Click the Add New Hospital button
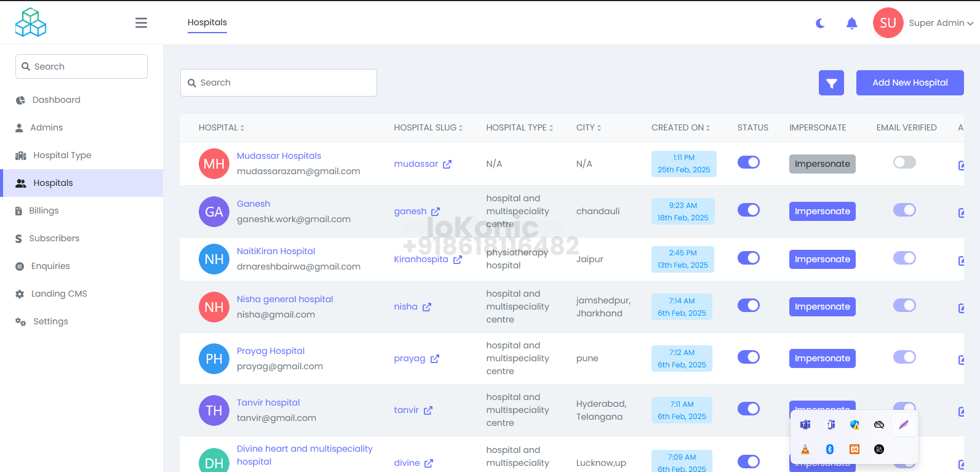Viewport: 980px width, 472px height. [909, 83]
